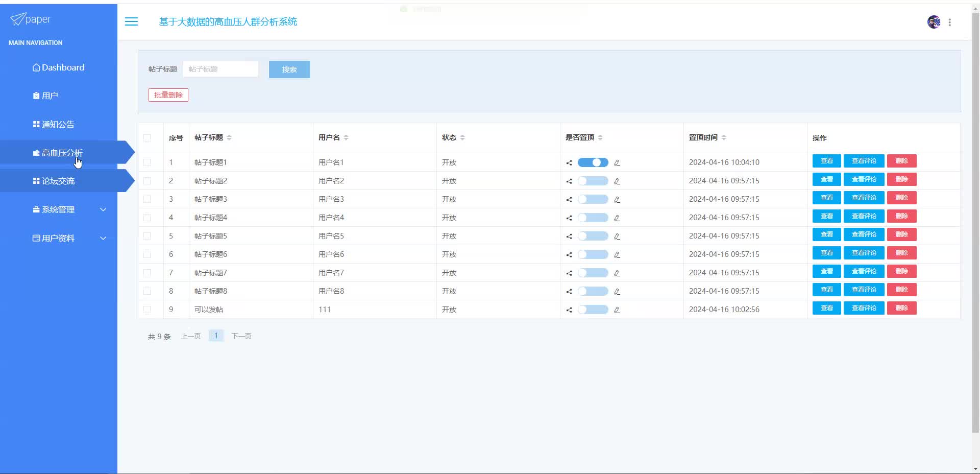Expand the 用户资料 submenu chevron
Viewport: 980px width, 474px height.
[x=103, y=238]
